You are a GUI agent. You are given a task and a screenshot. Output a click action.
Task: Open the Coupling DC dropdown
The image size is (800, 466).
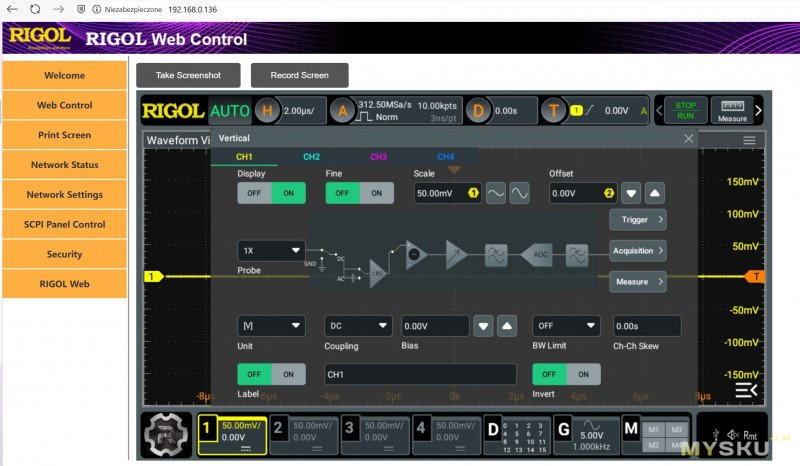tap(359, 326)
